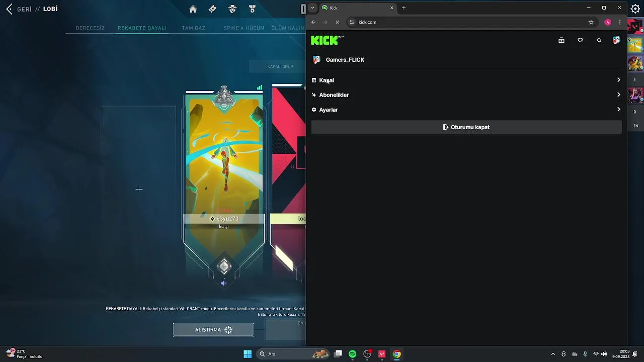The height and width of the screenshot is (362, 644).
Task: Click microphone icon in system tray
Action: [585, 354]
